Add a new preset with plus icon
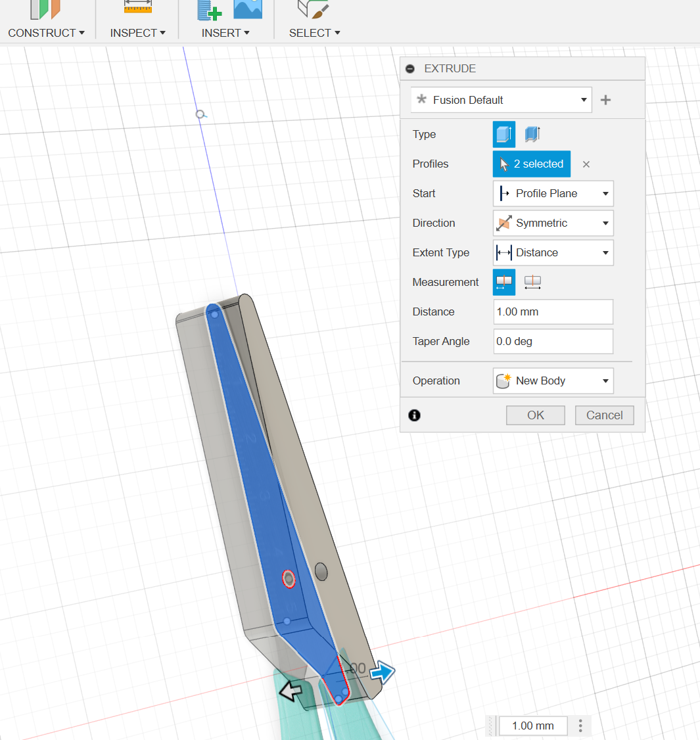The width and height of the screenshot is (700, 740). tap(606, 100)
